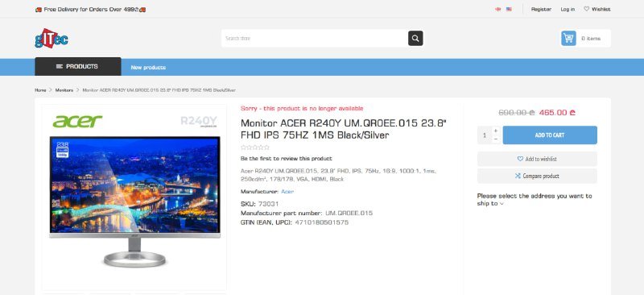Open the New products tab
This screenshot has height=295, width=644.
click(x=148, y=67)
